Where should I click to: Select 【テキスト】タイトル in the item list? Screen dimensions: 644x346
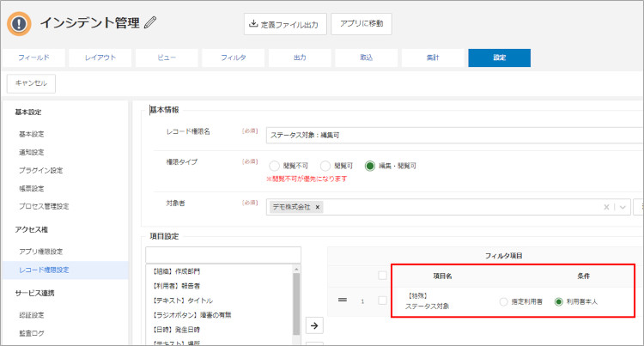(183, 300)
